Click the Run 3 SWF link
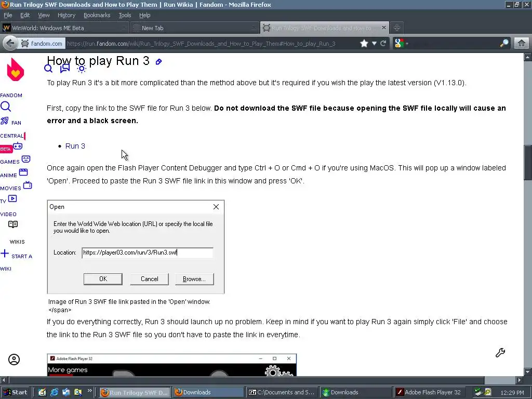Viewport: 532px width, 399px height. (75, 146)
